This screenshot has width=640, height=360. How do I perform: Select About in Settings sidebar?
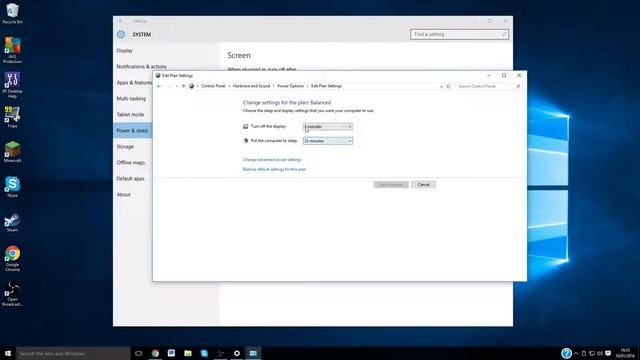123,194
